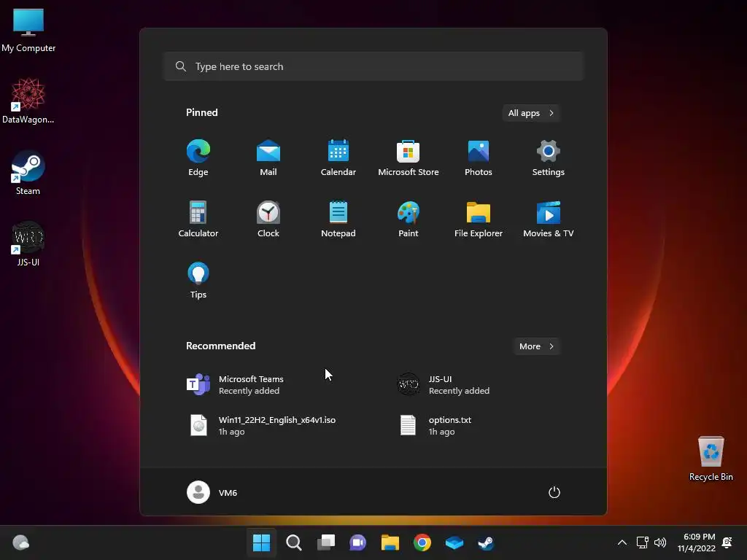This screenshot has width=747, height=560.
Task: Open Task View on taskbar
Action: click(x=326, y=542)
